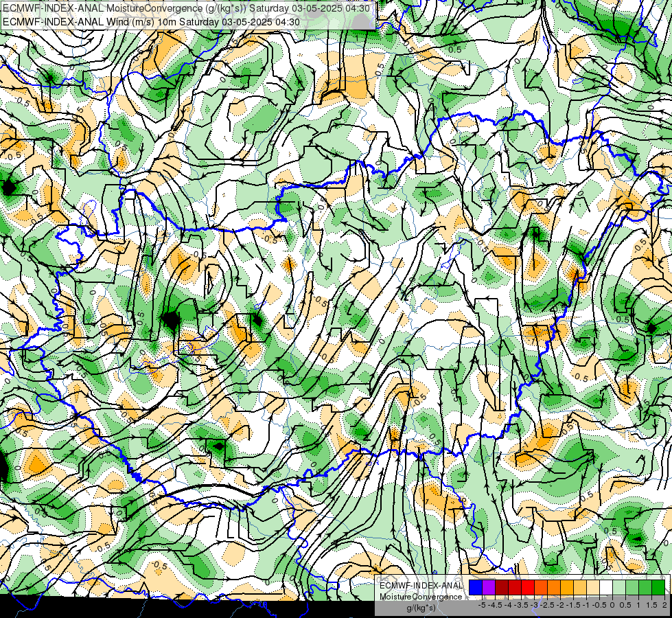Click the -2.5 tick label on the legend
The image size is (672, 618).
pyautogui.click(x=547, y=605)
